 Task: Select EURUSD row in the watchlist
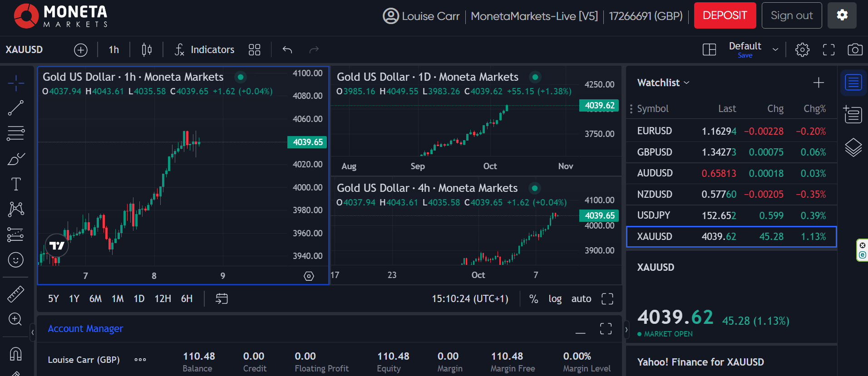[731, 131]
